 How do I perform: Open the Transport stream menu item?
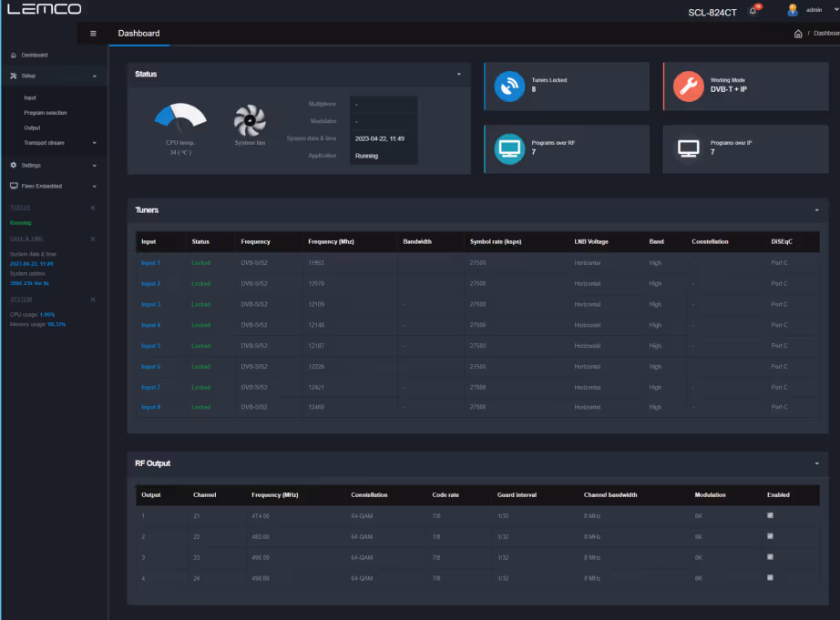44,143
